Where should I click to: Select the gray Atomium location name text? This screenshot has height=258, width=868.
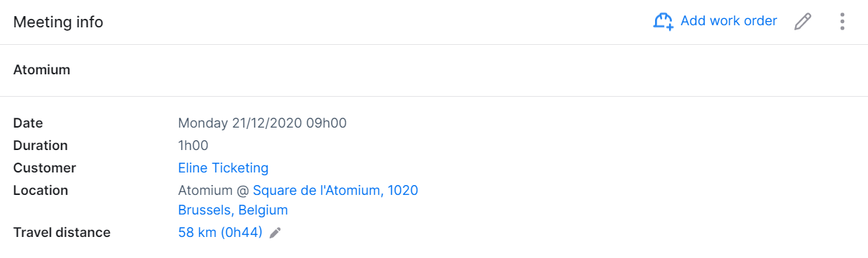[205, 191]
